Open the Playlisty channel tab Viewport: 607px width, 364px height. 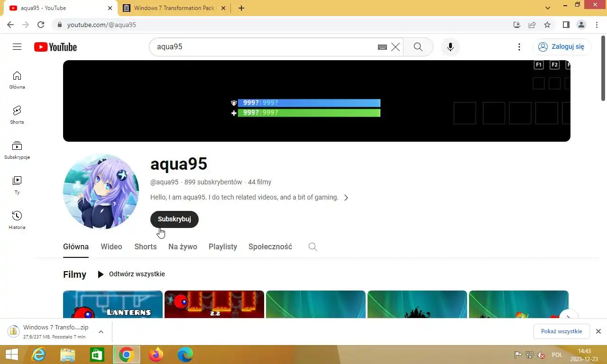[223, 246]
